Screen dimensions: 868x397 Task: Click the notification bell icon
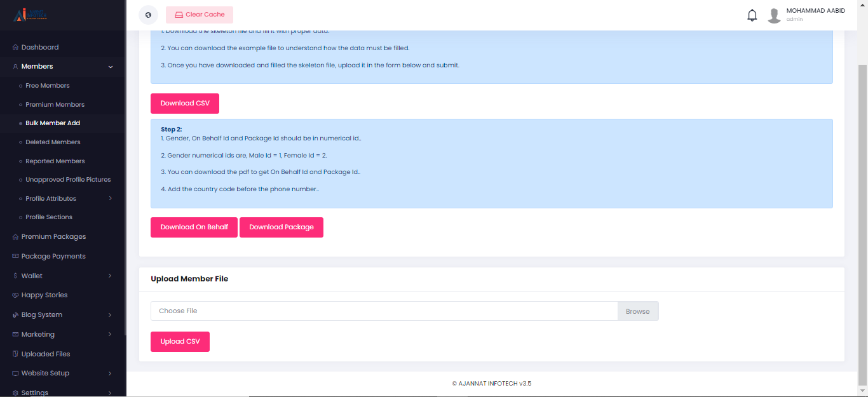coord(752,15)
